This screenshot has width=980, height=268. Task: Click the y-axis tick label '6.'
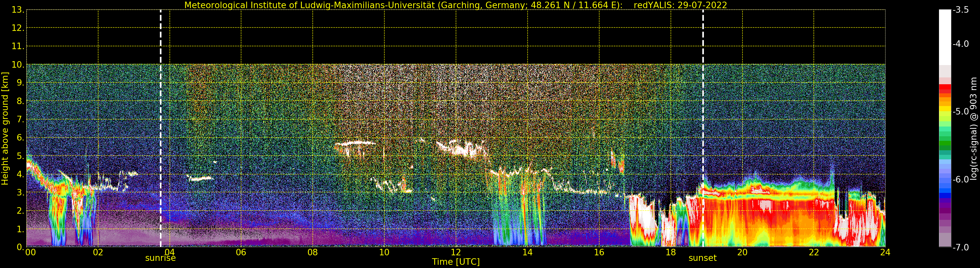(x=20, y=138)
